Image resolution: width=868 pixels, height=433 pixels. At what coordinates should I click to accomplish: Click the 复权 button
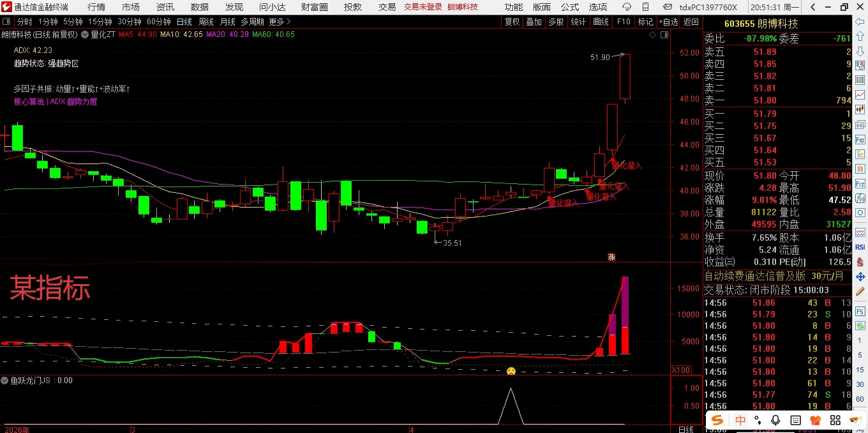(x=513, y=22)
